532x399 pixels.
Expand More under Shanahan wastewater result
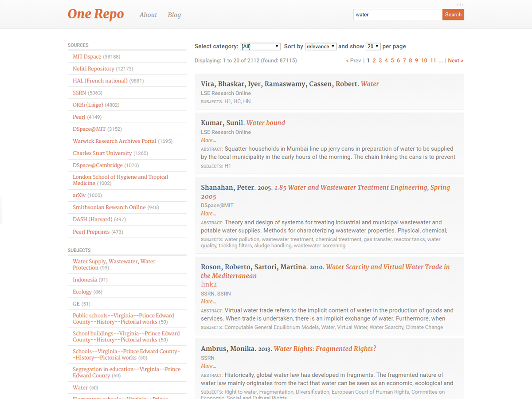click(208, 214)
